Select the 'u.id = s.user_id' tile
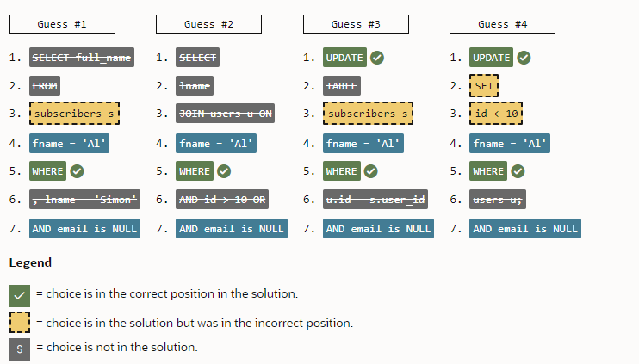The height and width of the screenshot is (364, 639). click(376, 200)
